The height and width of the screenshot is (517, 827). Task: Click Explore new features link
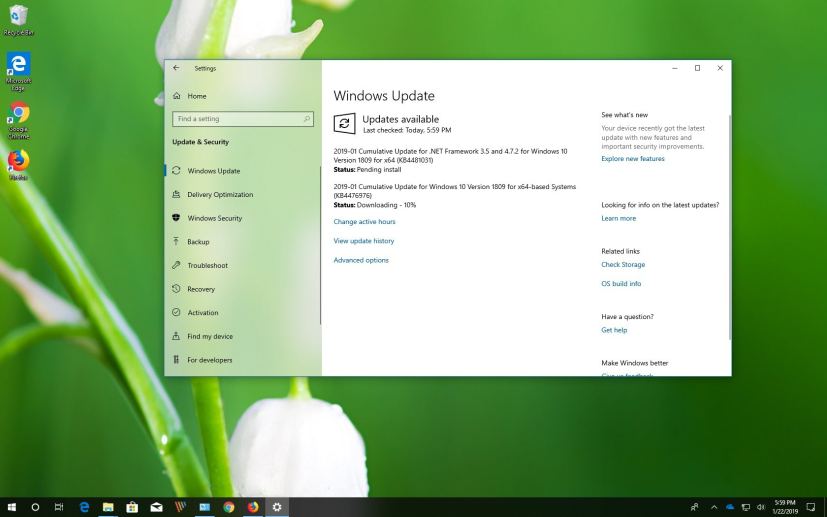(633, 159)
